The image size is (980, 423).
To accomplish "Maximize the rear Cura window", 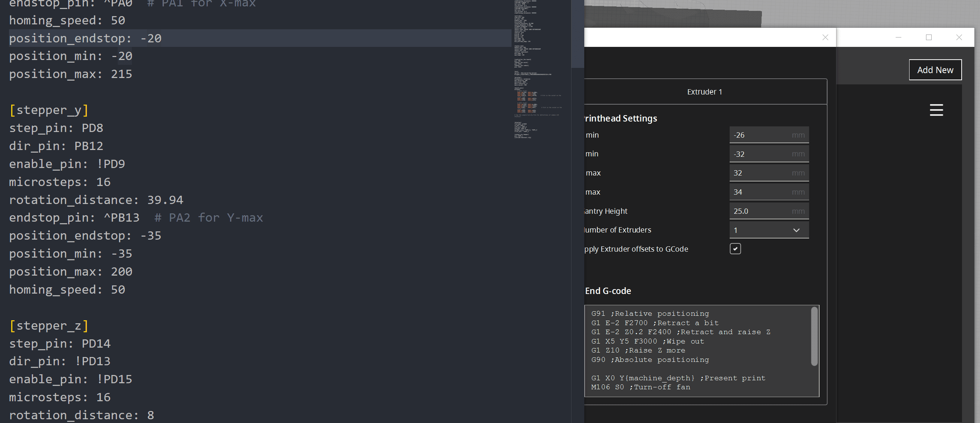I will coord(929,37).
